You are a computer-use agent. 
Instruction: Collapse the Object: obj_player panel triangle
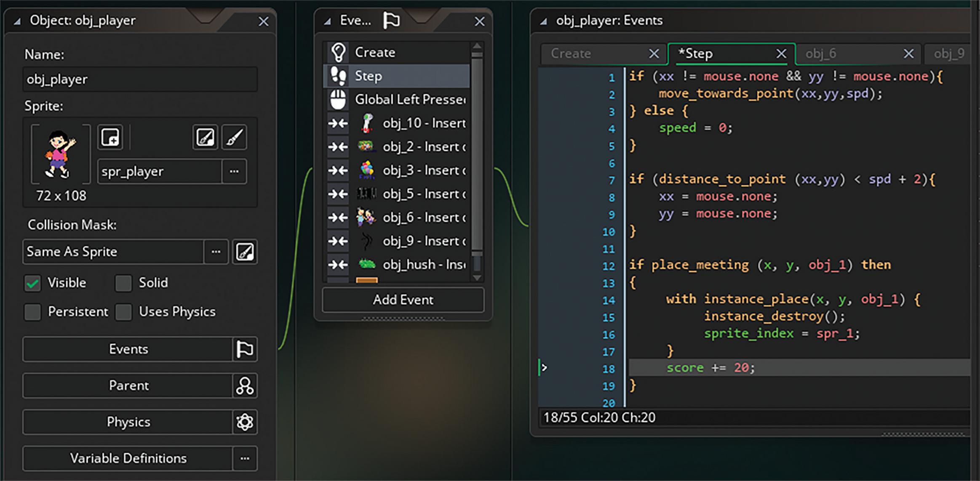[17, 21]
